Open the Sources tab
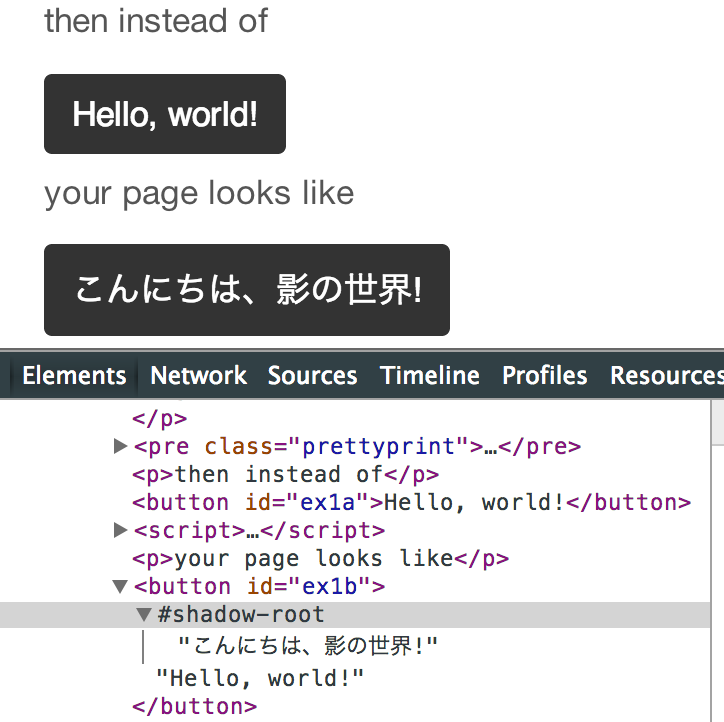The image size is (724, 722). coord(313,375)
